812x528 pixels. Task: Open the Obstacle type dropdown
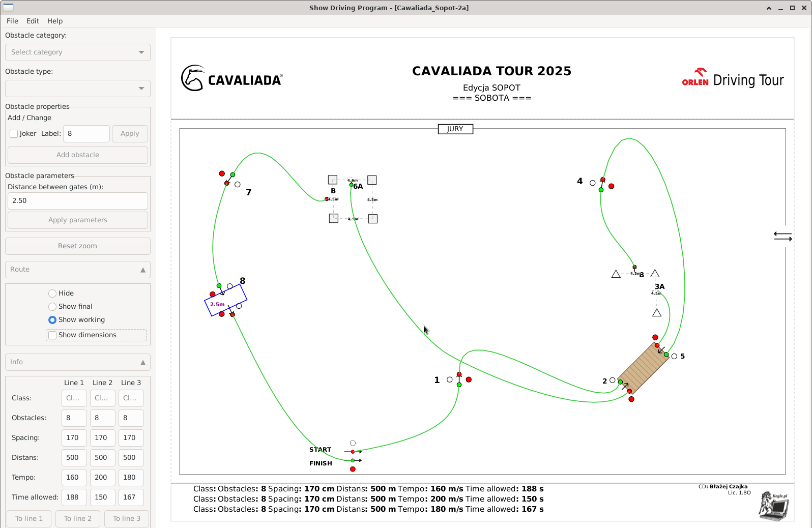tap(78, 89)
